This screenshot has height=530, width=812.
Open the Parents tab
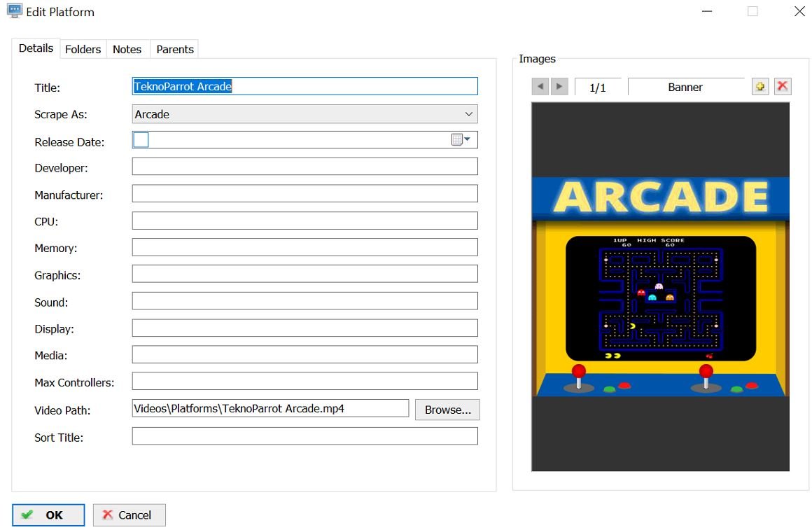click(175, 49)
